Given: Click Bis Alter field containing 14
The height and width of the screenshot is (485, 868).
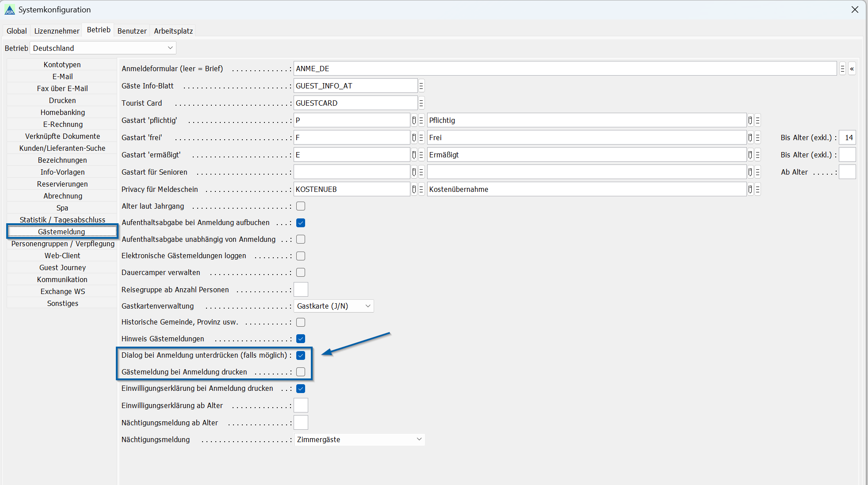Looking at the screenshot, I should (847, 137).
